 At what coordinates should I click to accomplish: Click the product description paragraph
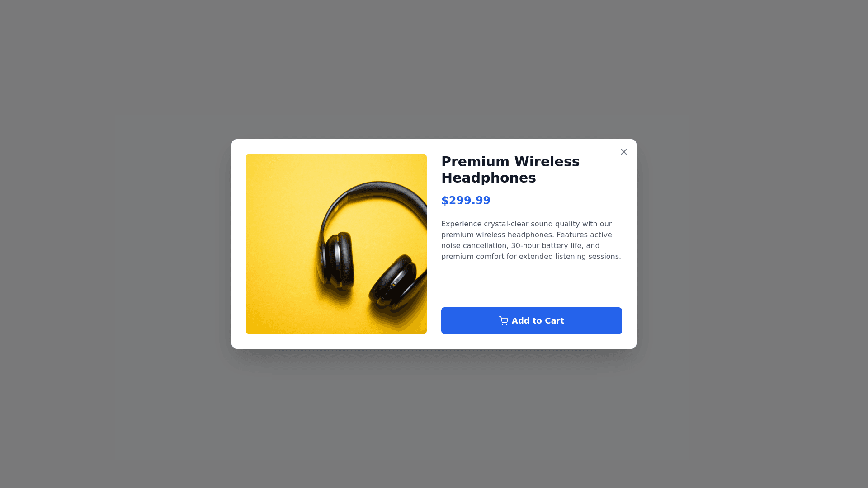(531, 240)
